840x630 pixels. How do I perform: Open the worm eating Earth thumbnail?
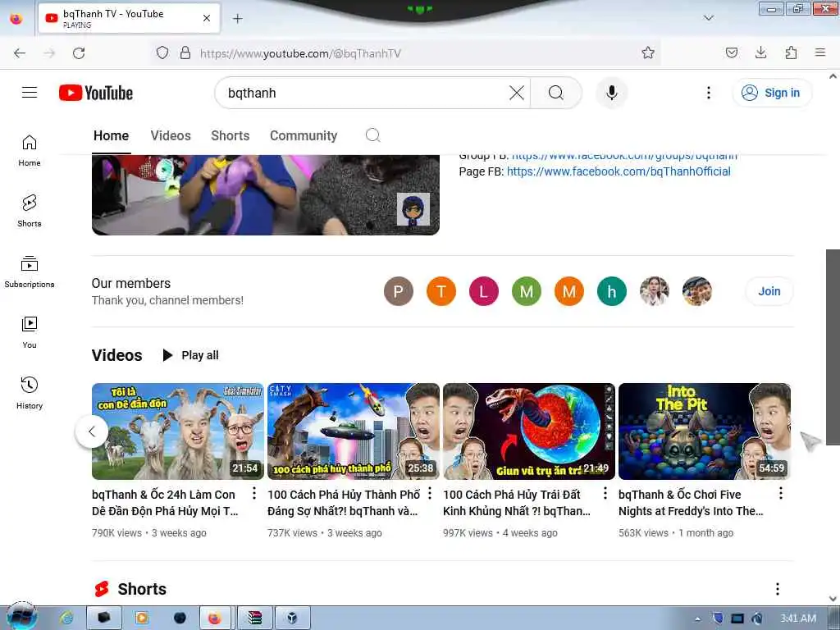(x=529, y=431)
